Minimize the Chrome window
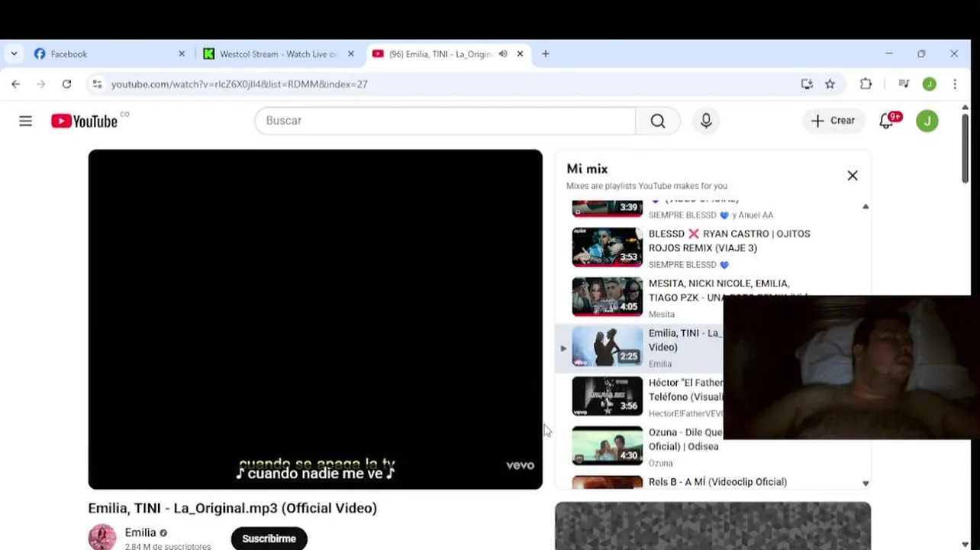 (x=889, y=54)
